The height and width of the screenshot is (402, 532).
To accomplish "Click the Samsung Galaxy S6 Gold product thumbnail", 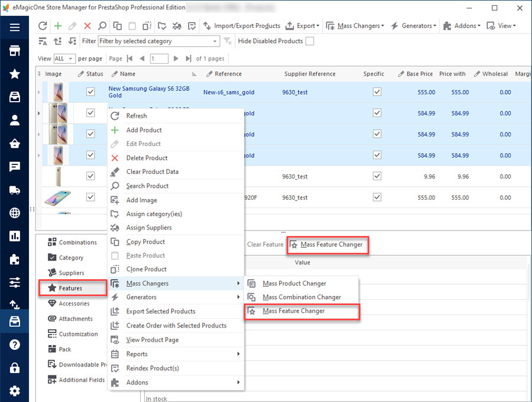I will (x=58, y=92).
